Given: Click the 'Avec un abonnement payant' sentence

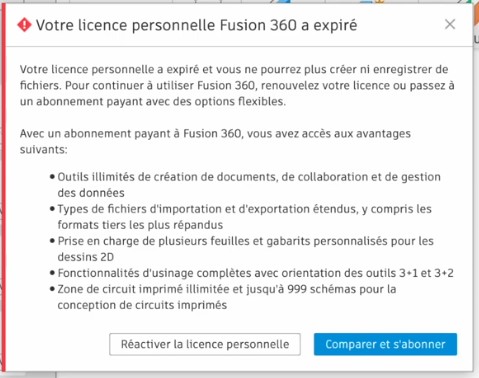Looking at the screenshot, I should tap(215, 141).
